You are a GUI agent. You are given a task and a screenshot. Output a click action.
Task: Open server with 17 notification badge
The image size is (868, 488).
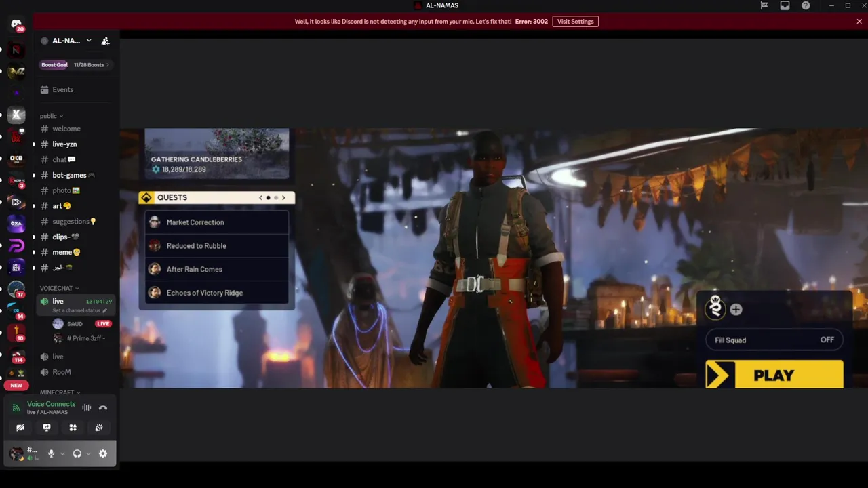pos(16,289)
